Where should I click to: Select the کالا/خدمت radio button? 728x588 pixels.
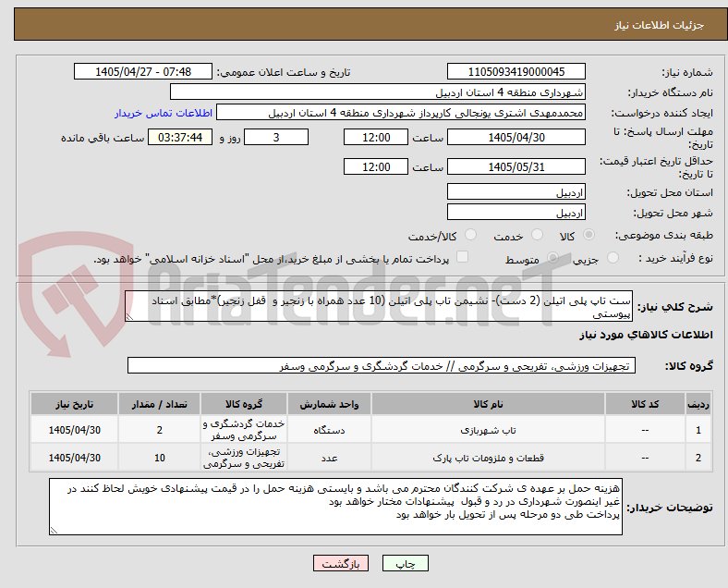[x=471, y=235]
